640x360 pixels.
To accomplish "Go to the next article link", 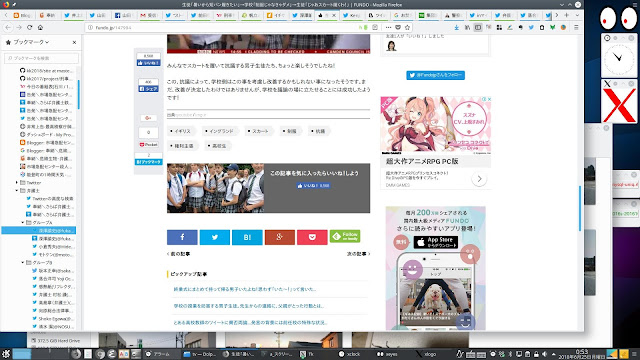I will pos(358,254).
